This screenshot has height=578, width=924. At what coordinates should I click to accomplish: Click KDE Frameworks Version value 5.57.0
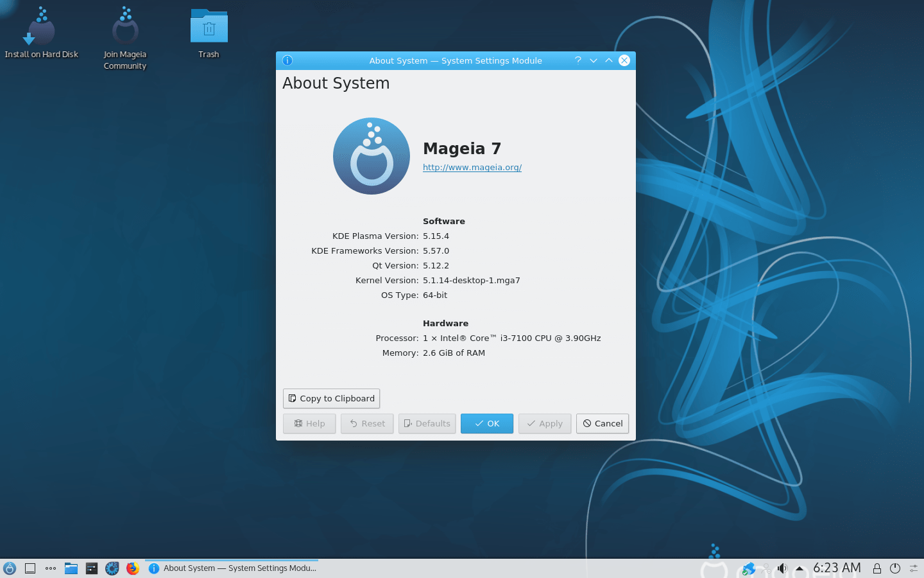tap(436, 251)
